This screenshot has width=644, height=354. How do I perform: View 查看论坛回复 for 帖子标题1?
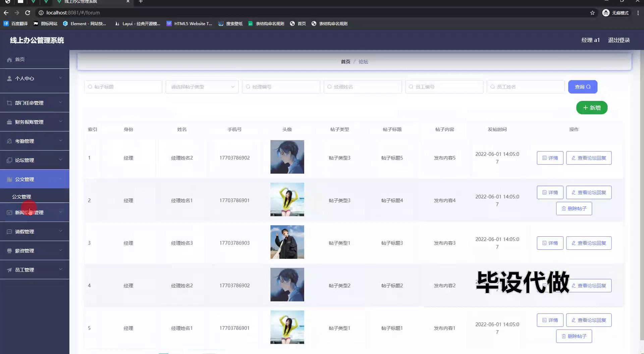[589, 320]
